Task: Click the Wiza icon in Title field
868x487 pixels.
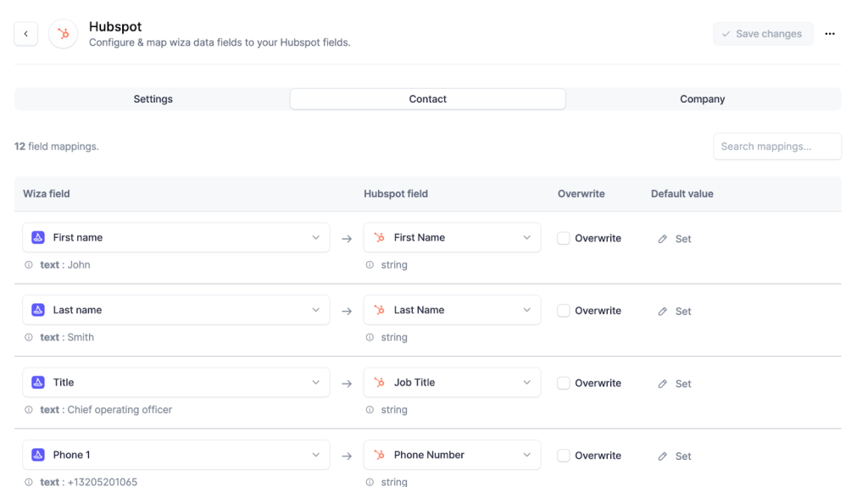Action: pyautogui.click(x=37, y=383)
